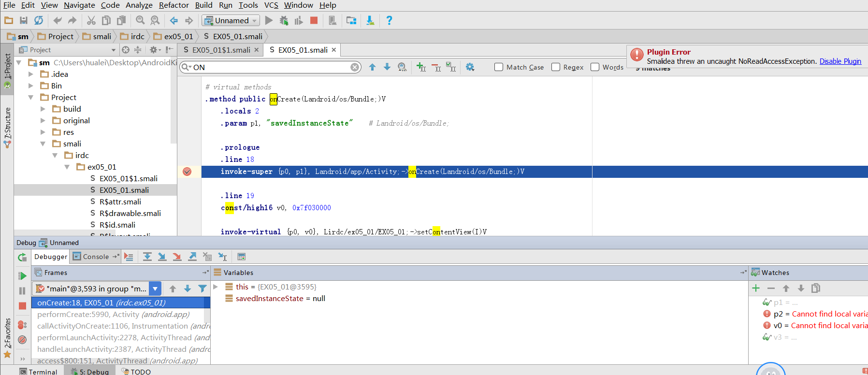Click the Save All toolbar icon
Viewport: 868px width, 375px height.
point(24,20)
